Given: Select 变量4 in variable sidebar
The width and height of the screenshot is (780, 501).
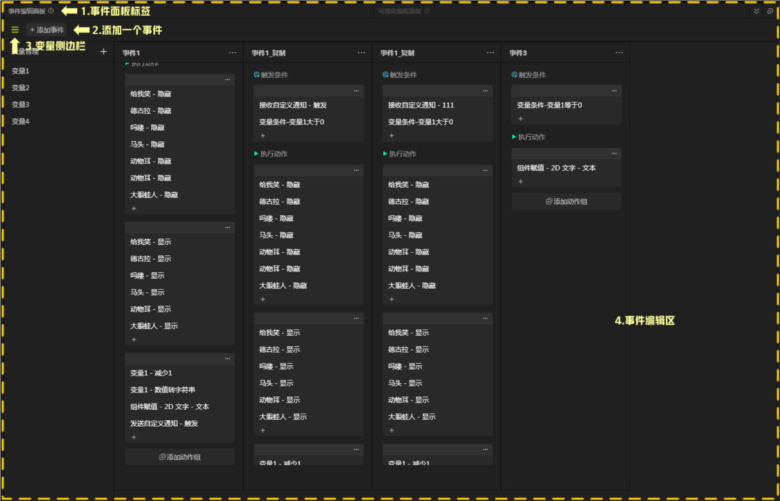Looking at the screenshot, I should click(x=20, y=122).
